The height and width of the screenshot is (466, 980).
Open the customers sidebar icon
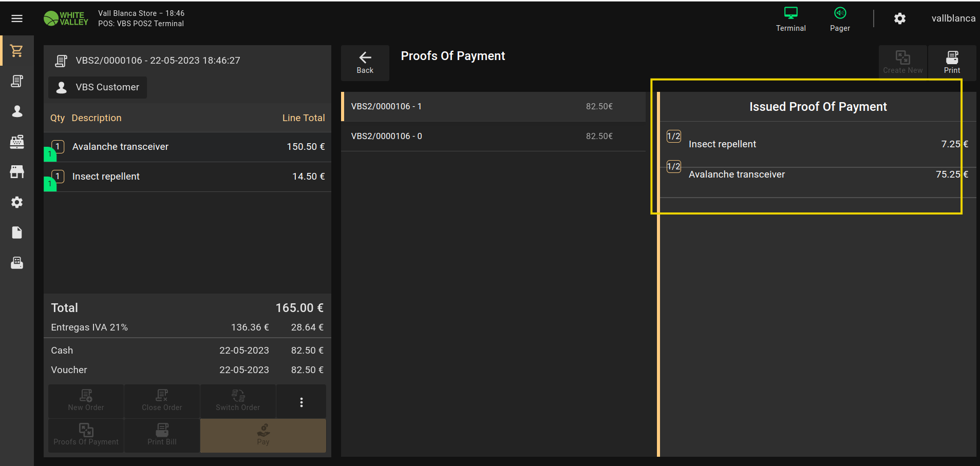point(17,111)
